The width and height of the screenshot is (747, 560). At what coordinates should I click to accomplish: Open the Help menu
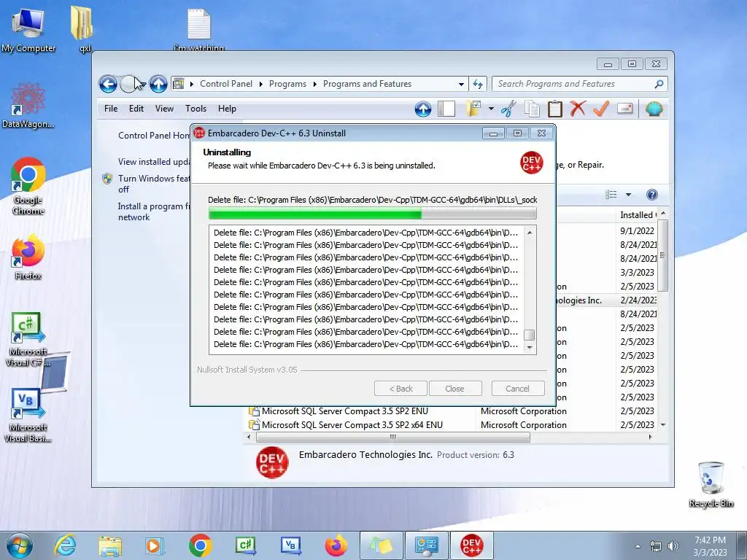pyautogui.click(x=228, y=109)
